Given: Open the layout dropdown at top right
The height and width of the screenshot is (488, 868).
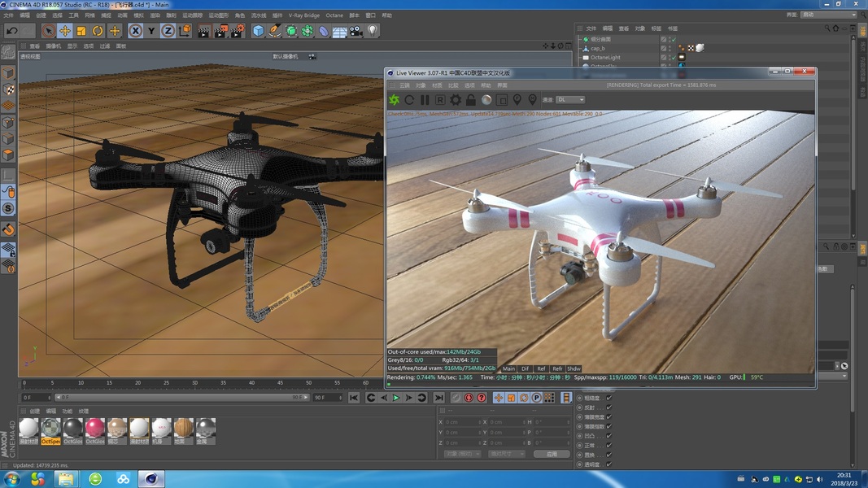Looking at the screenshot, I should [828, 15].
